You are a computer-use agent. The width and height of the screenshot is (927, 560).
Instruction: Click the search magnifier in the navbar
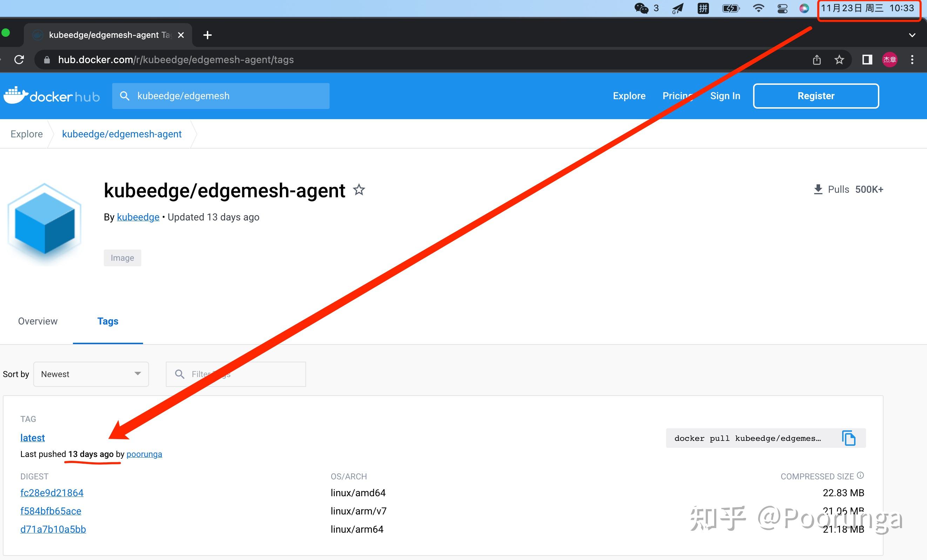tap(125, 96)
